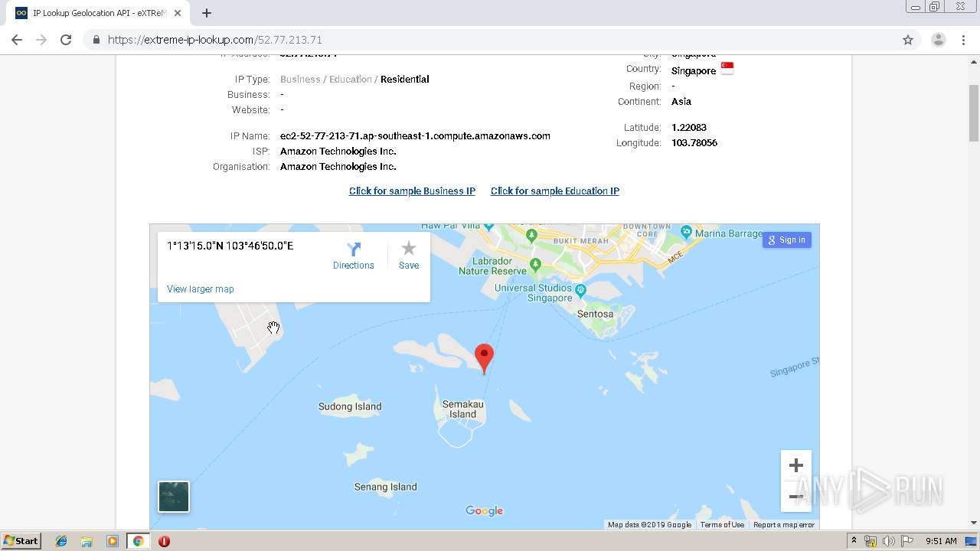The width and height of the screenshot is (980, 551).
Task: Switch to satellite imagery thumbnail
Action: click(x=174, y=497)
